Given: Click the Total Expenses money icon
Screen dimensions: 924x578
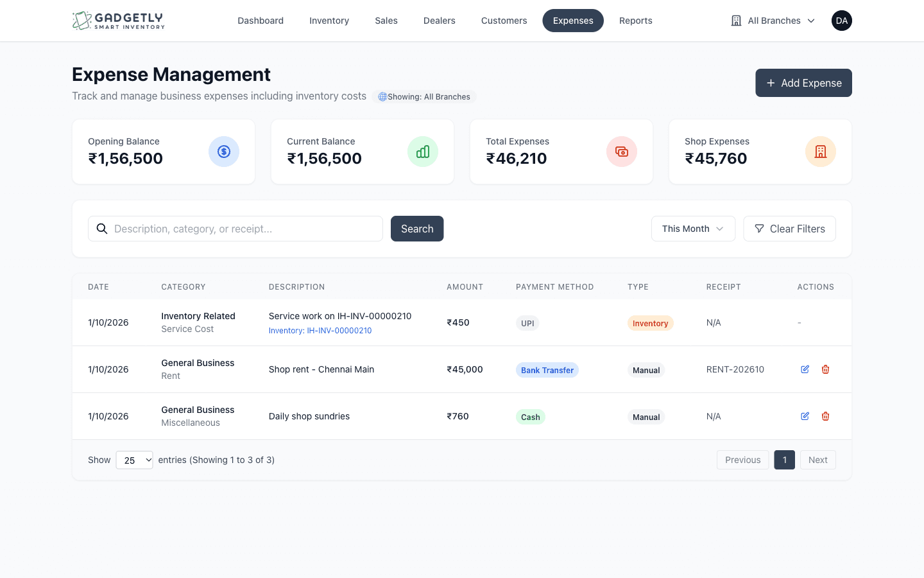Looking at the screenshot, I should tap(622, 152).
